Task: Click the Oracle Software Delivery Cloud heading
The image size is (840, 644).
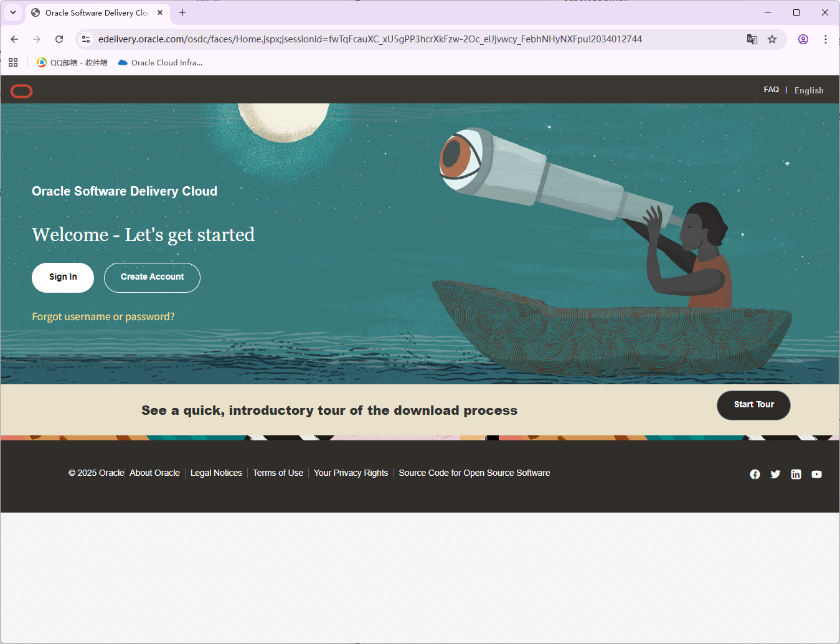Action: (125, 191)
